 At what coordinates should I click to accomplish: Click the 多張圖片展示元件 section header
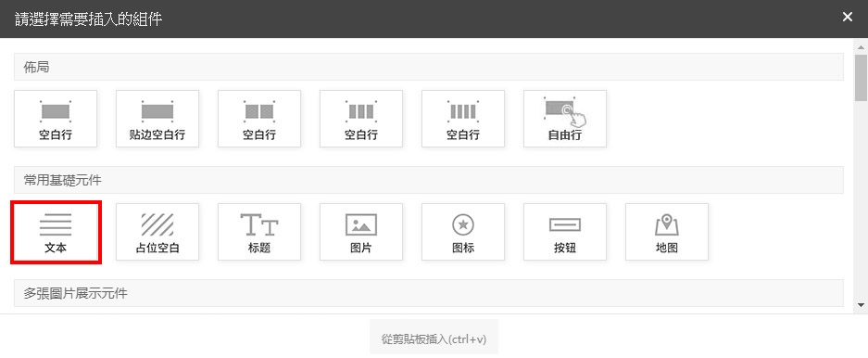tap(429, 293)
